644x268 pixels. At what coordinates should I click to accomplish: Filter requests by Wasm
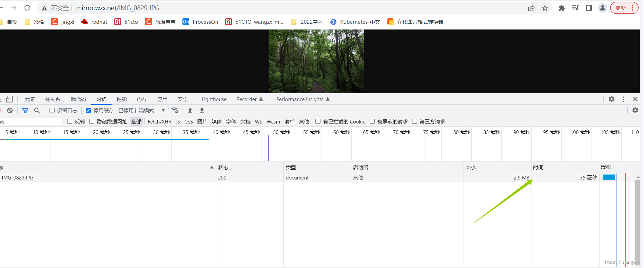click(273, 121)
